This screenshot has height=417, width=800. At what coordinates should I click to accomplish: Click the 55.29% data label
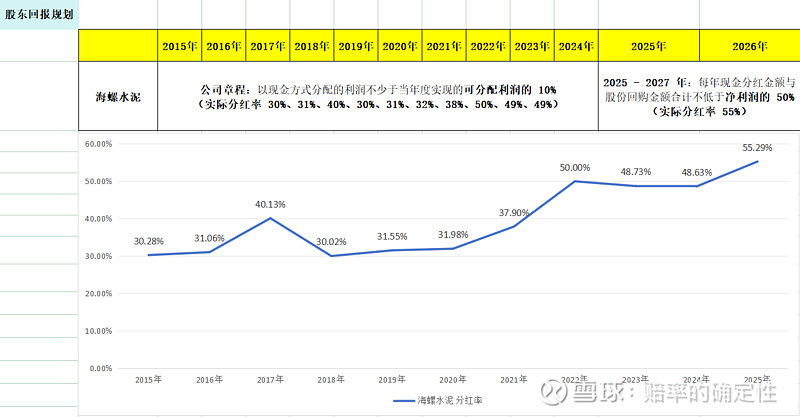[758, 148]
